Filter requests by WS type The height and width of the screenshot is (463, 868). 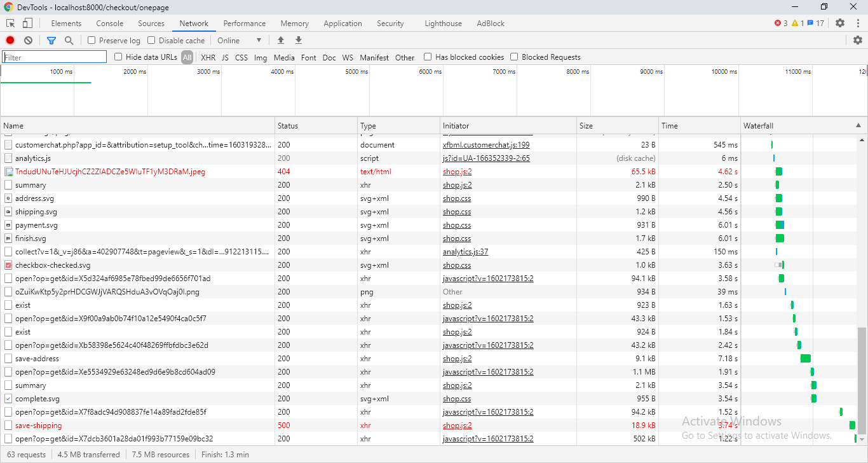pyautogui.click(x=348, y=57)
